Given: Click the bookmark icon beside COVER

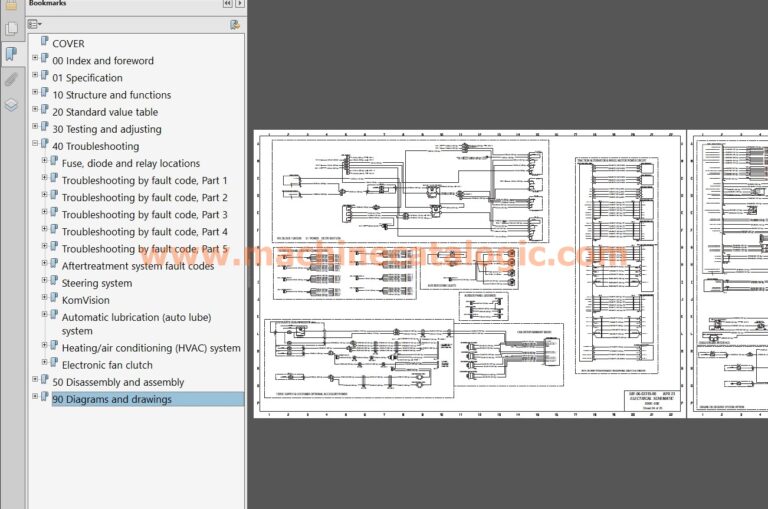Looking at the screenshot, I should pos(43,43).
